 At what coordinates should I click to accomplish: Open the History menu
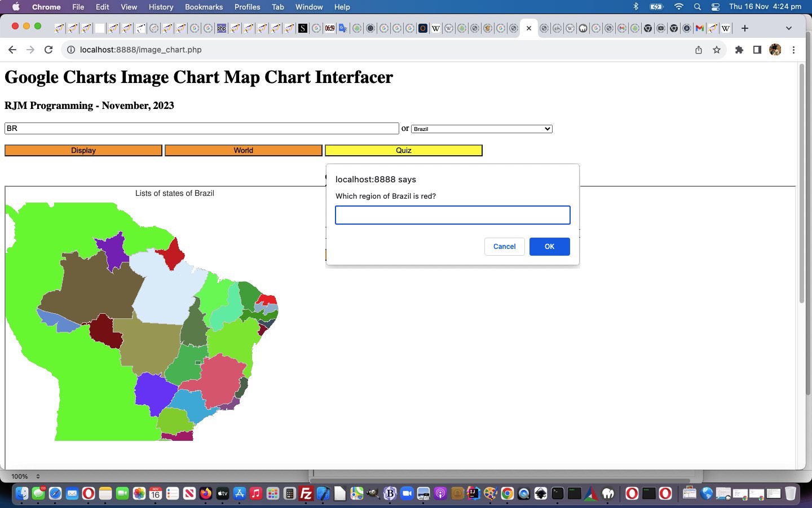tap(161, 7)
